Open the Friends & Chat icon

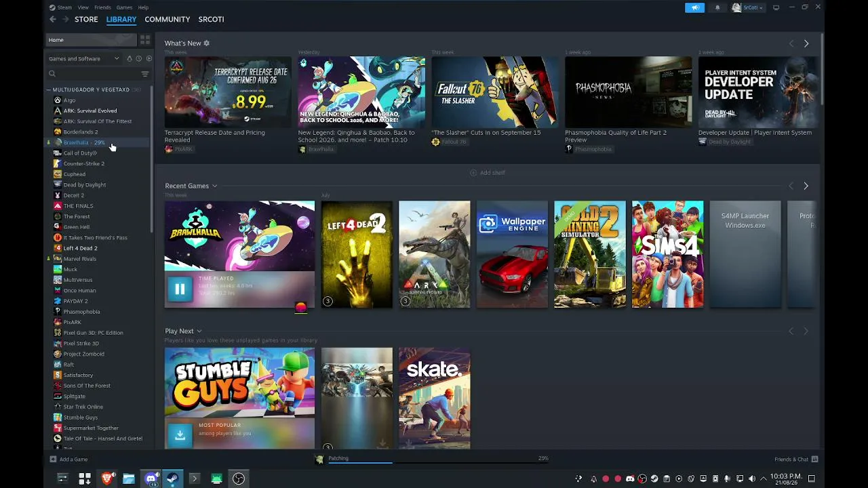tap(814, 459)
